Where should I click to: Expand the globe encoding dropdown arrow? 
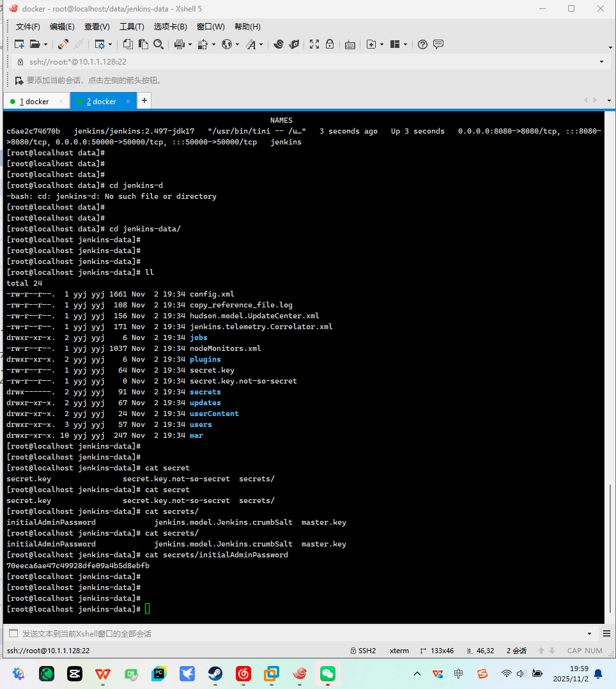[x=237, y=44]
